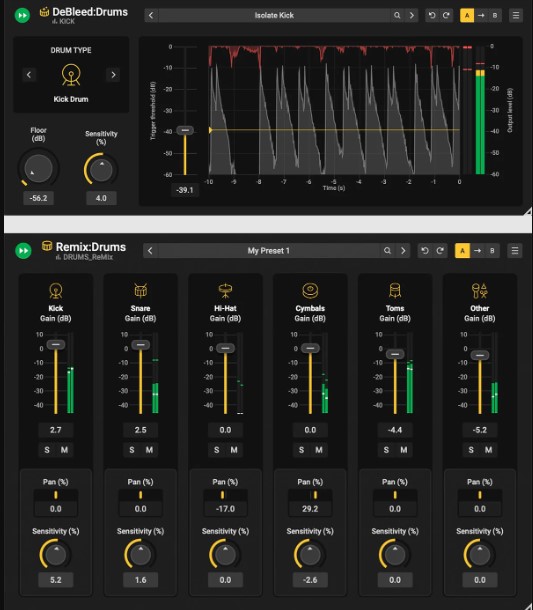Click the yellow threshold marker on waveform
Image resolution: width=533 pixels, height=610 pixels.
pos(210,130)
